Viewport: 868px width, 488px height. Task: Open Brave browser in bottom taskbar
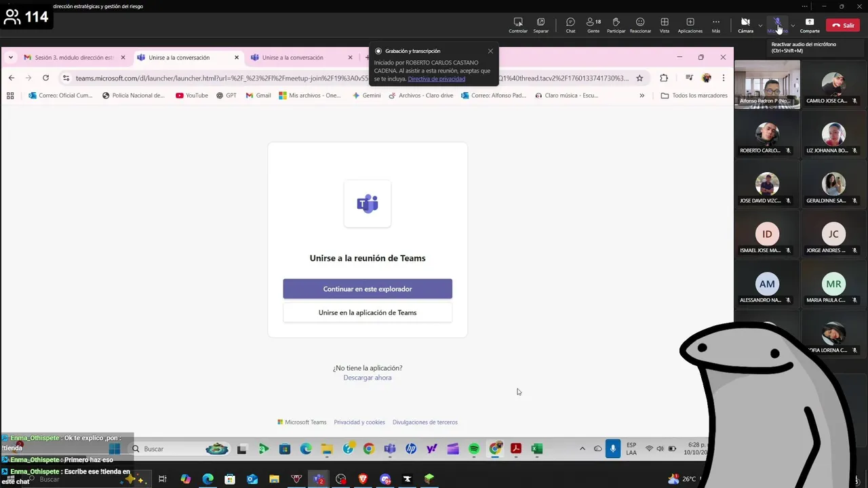pos(363,479)
